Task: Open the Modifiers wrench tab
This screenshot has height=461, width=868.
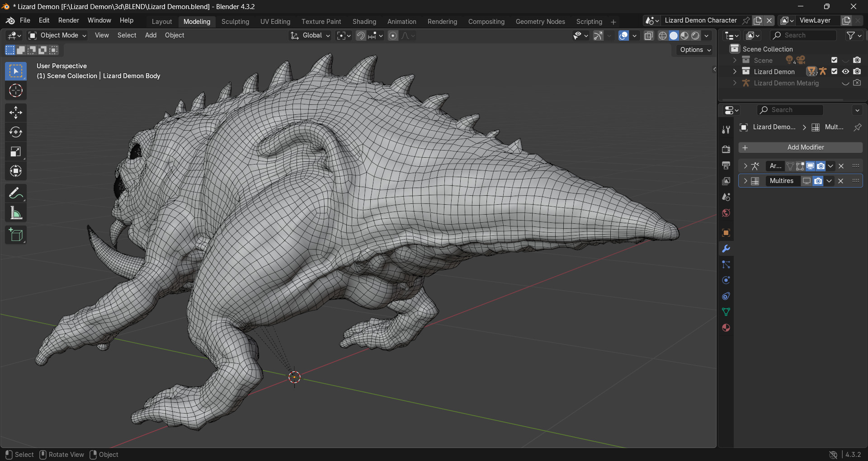Action: [726, 249]
